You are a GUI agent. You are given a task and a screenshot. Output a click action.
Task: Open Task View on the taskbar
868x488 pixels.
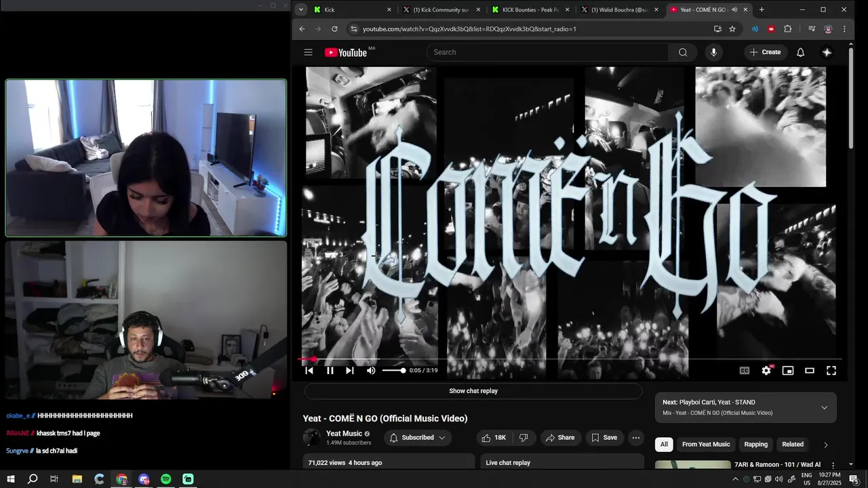54,479
